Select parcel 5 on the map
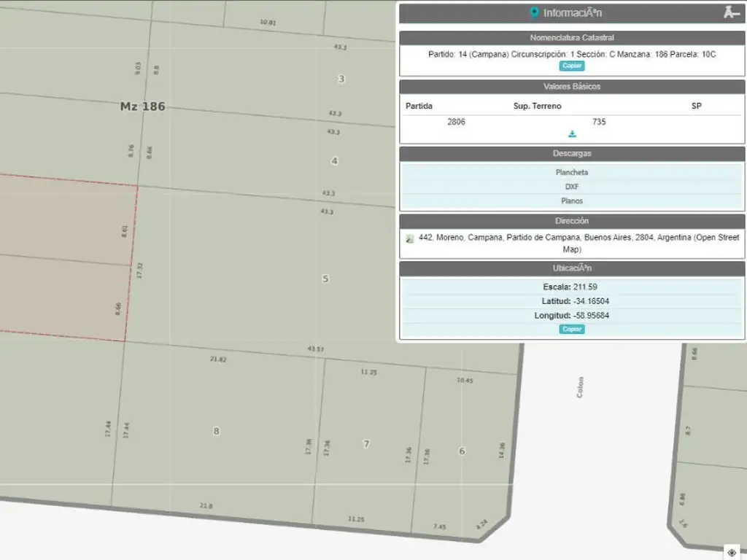 click(325, 279)
